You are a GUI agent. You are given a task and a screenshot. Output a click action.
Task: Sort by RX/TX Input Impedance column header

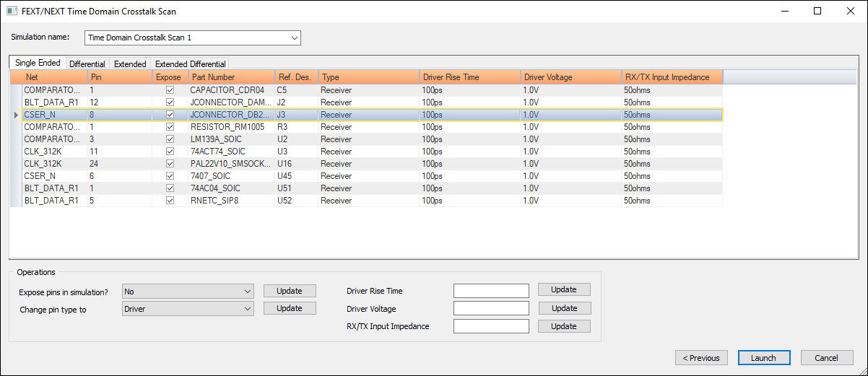coord(672,77)
